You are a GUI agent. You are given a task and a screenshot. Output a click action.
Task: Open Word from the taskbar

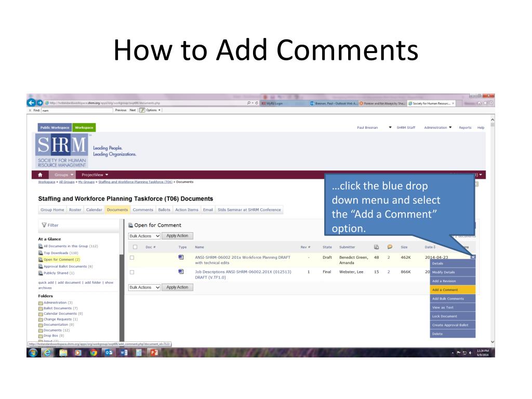pos(124,353)
